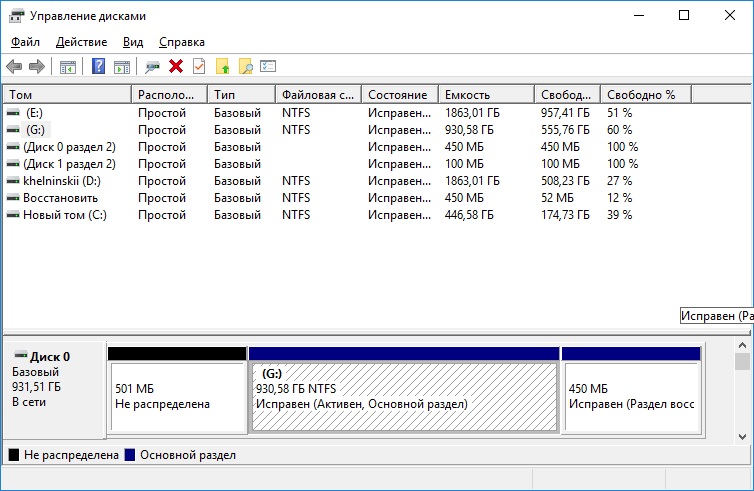The image size is (754, 491).
Task: Open the Действие menu
Action: (81, 42)
